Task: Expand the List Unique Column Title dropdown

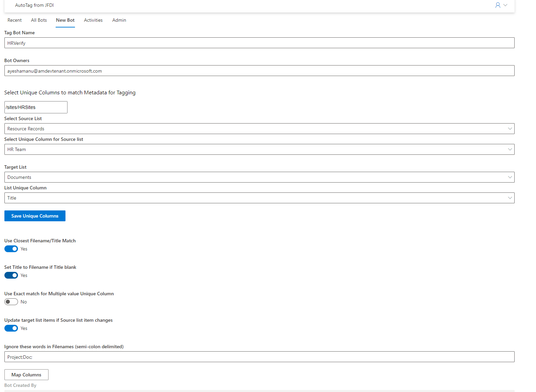Action: click(260, 198)
